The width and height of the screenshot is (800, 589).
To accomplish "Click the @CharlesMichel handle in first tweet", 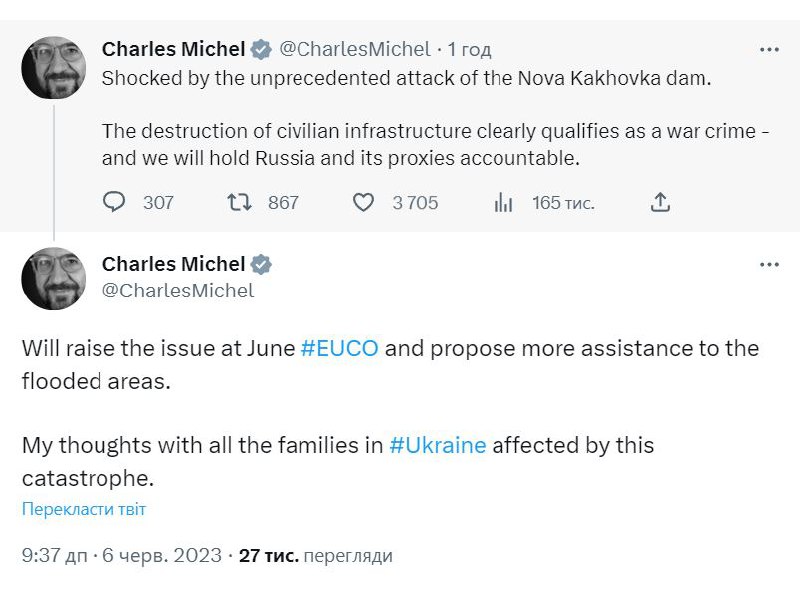I will (354, 49).
